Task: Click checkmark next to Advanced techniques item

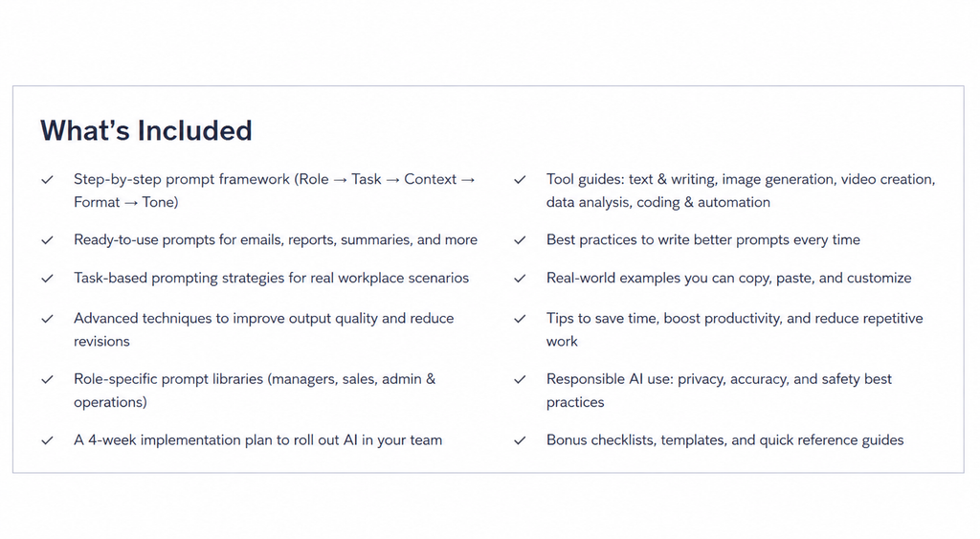Action: click(48, 319)
